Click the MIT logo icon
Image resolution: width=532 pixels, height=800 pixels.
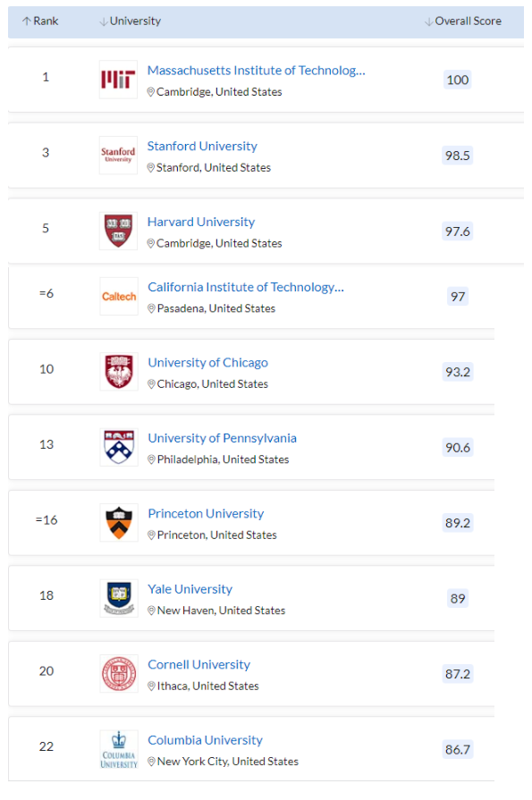pos(118,80)
